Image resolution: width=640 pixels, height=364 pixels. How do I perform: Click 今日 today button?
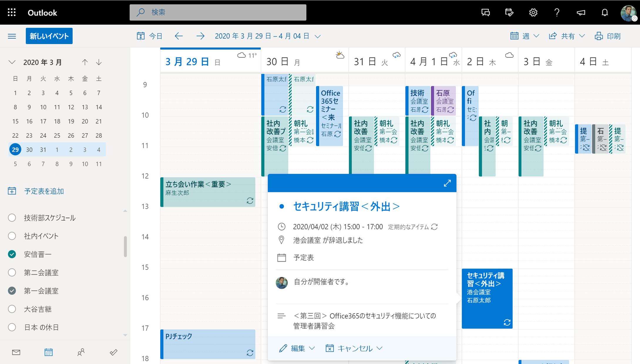coord(149,36)
